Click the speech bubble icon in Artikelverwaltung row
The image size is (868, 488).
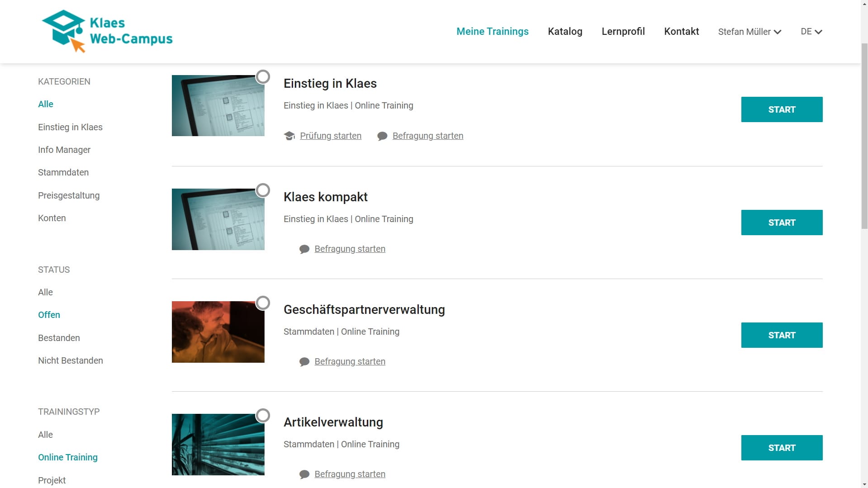pos(304,474)
